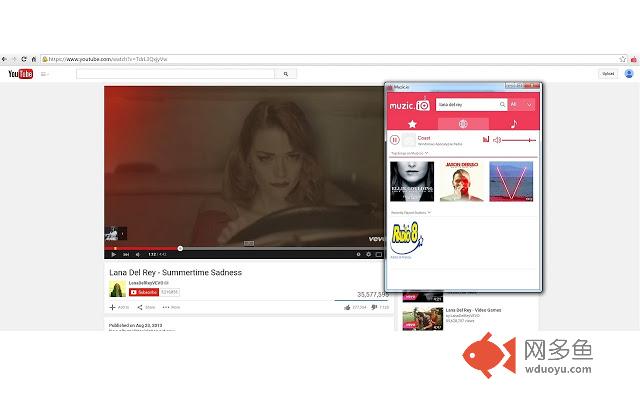This screenshot has width=640, height=400.
Task: Toggle the Watch Later clock icon in player
Action: (358, 254)
